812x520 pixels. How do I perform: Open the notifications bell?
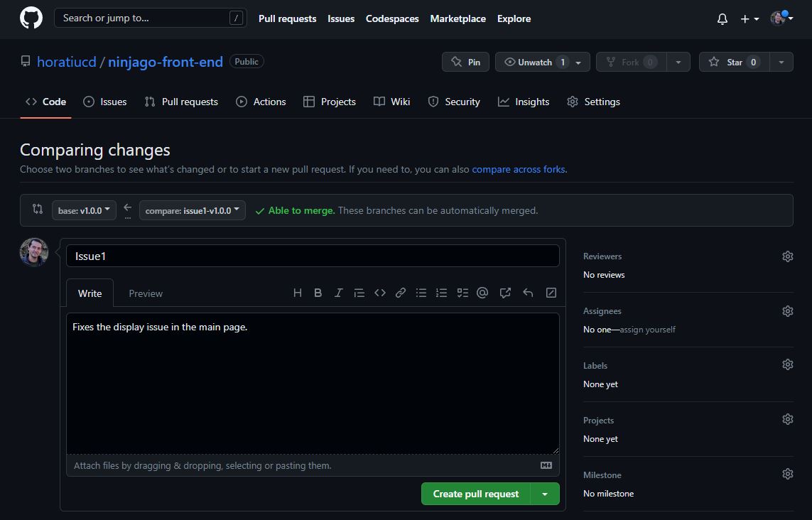click(x=722, y=19)
